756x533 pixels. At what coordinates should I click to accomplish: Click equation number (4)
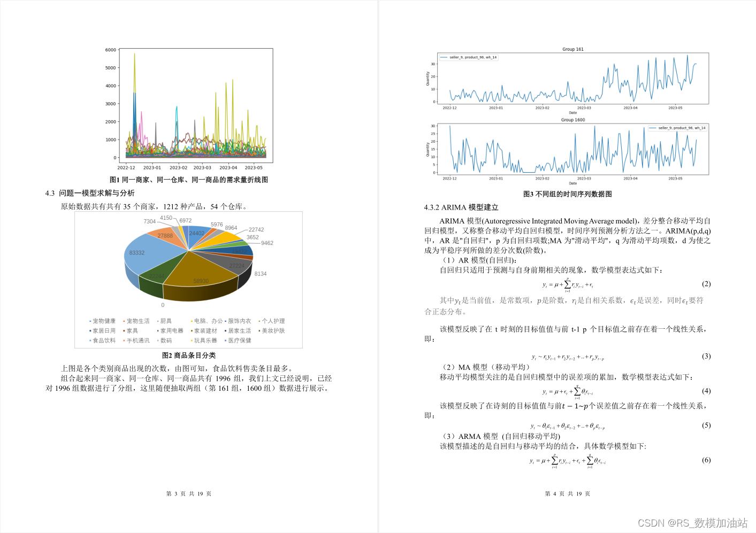point(706,391)
